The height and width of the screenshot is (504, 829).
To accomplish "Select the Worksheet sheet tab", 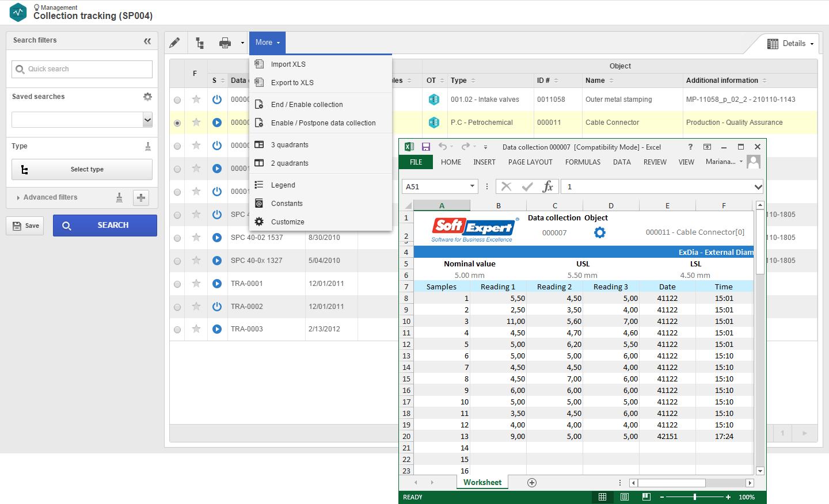I will point(482,483).
